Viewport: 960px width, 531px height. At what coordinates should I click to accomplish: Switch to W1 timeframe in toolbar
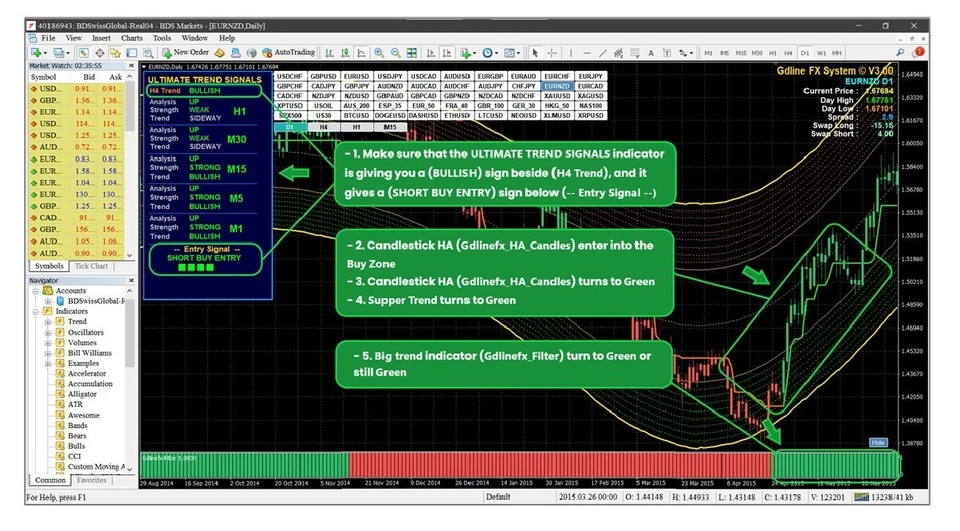(821, 53)
